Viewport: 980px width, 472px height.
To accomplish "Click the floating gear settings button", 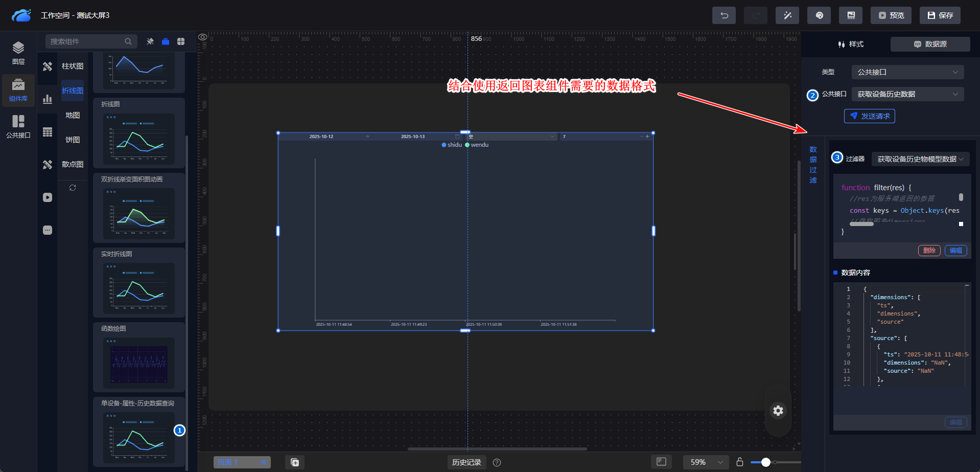I will [x=778, y=411].
